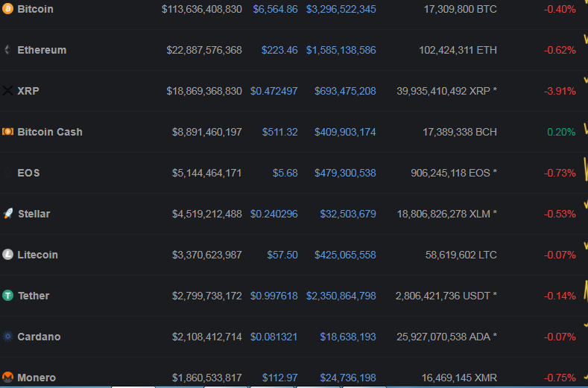The width and height of the screenshot is (588, 388).
Task: Open the Litecoin name link
Action: [x=37, y=255]
